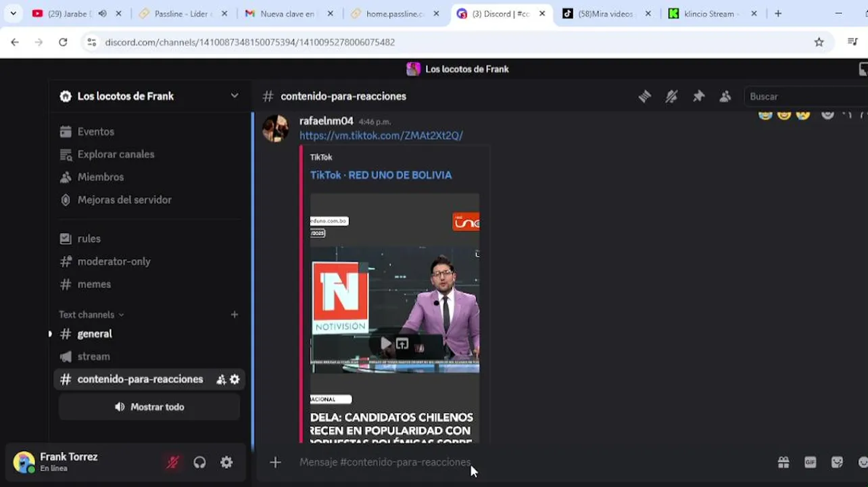Click the rafaelnm04 username
The image size is (868, 487).
click(327, 121)
